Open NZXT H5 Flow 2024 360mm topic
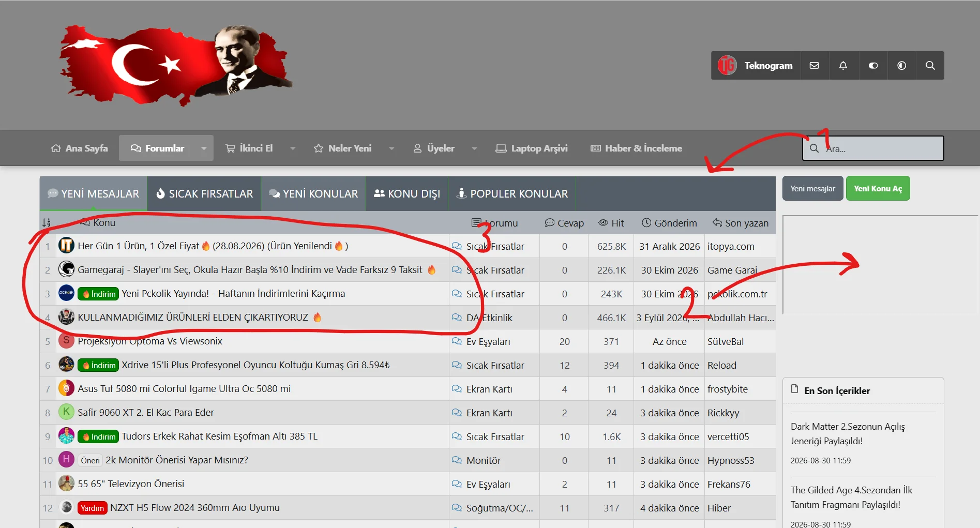 click(195, 507)
